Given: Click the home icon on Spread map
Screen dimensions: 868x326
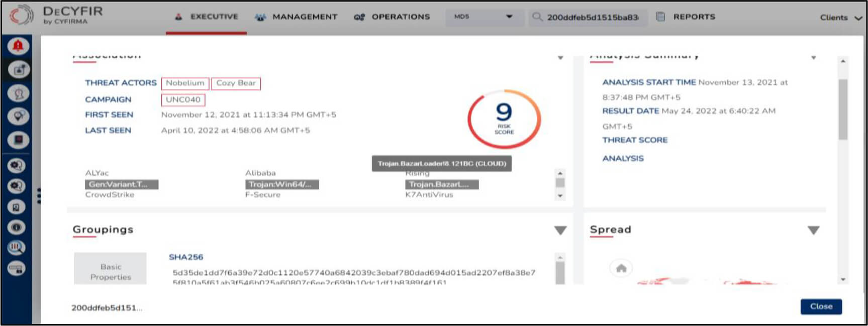Looking at the screenshot, I should 621,268.
